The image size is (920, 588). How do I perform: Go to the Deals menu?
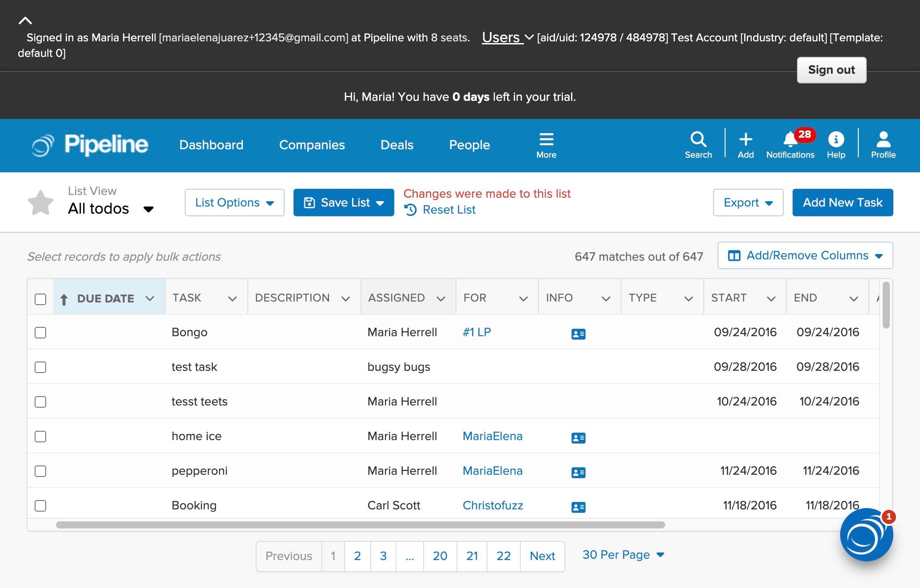tap(397, 145)
